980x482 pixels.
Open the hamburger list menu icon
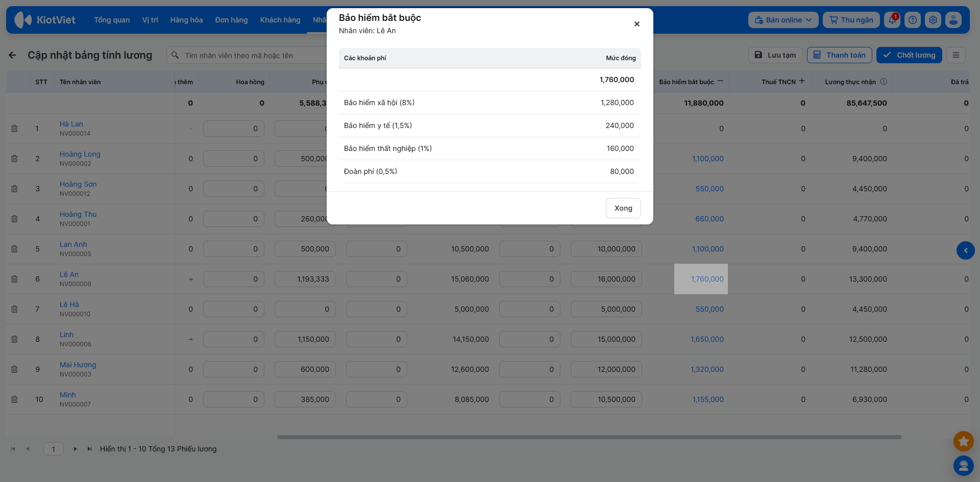click(x=956, y=55)
